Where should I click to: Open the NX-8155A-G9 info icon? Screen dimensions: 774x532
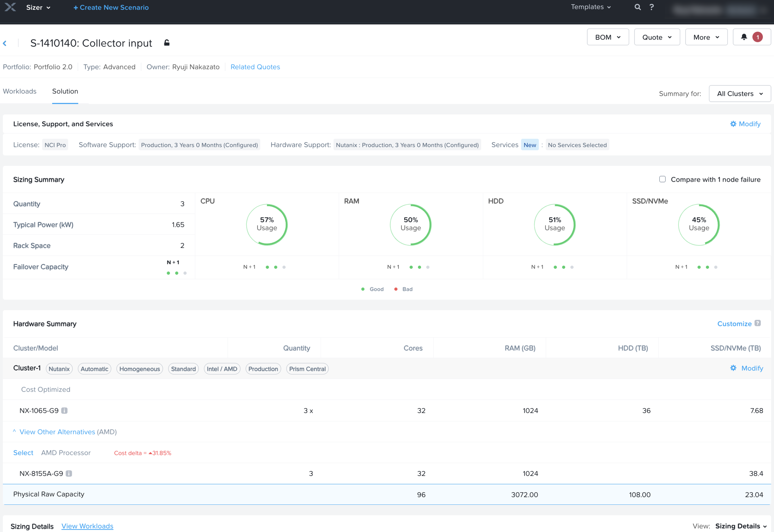pos(69,473)
